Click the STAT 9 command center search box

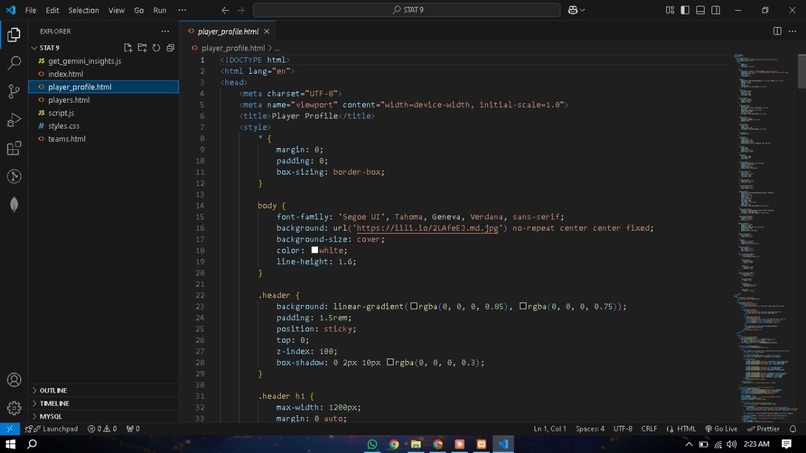(407, 10)
